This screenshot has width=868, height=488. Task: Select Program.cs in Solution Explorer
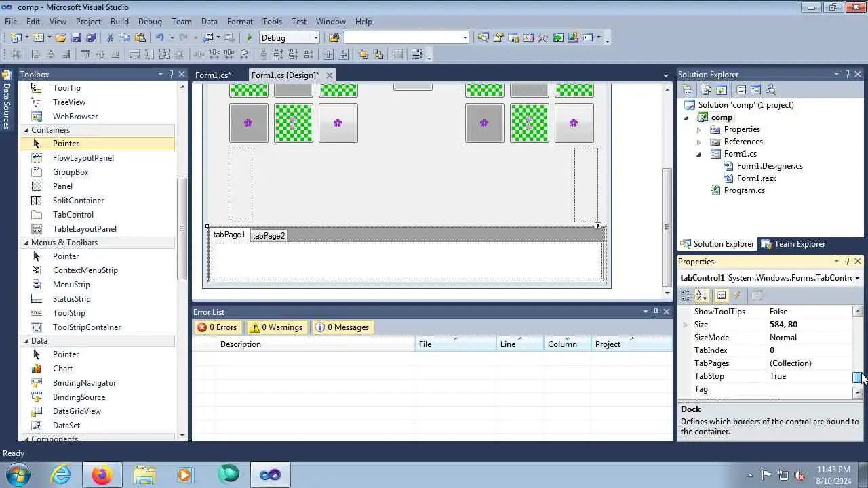(744, 190)
